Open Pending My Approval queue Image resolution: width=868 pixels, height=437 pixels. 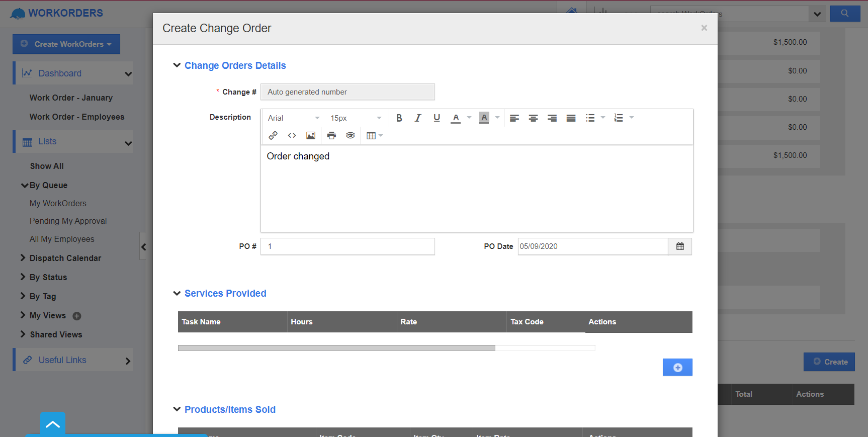(68, 221)
